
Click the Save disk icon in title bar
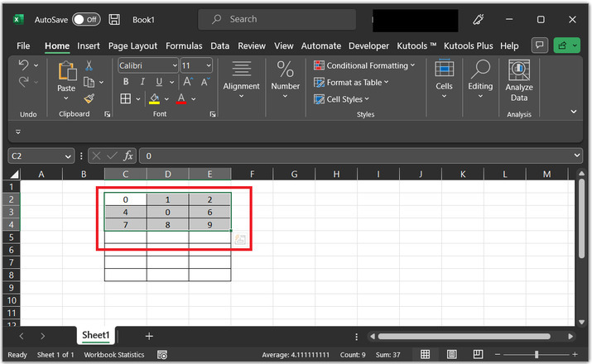pos(114,20)
